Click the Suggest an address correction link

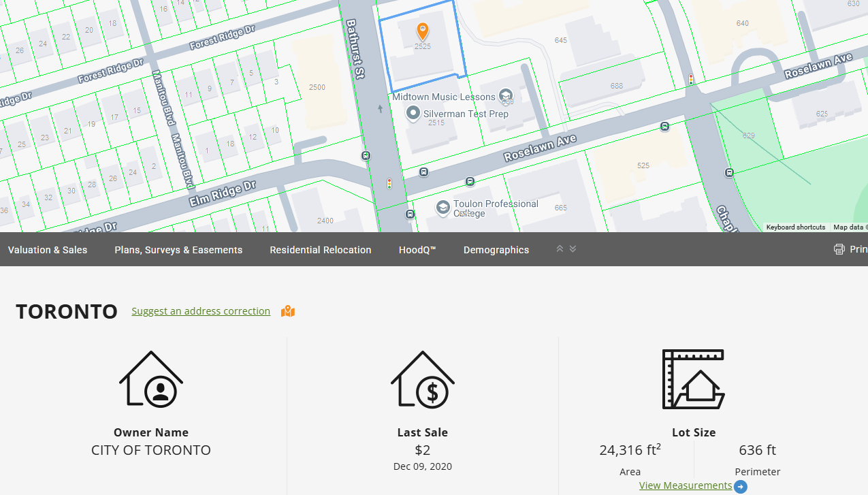coord(201,311)
